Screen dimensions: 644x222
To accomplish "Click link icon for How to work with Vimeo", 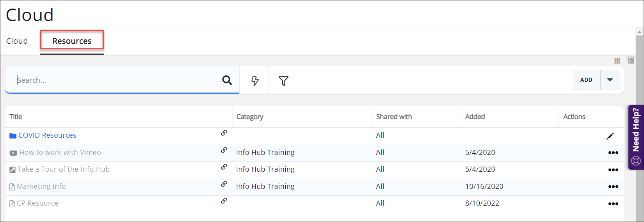I will click(224, 150).
